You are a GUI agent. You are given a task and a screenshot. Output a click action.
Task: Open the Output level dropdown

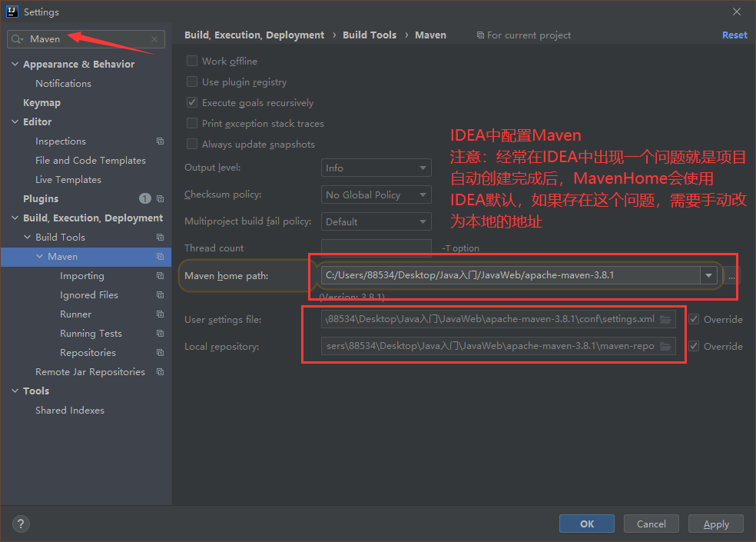[376, 168]
